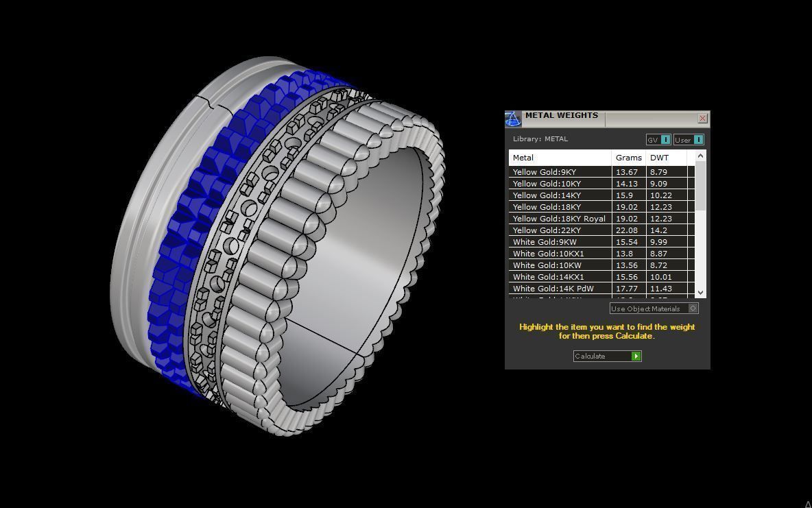Click the 15.9 grams value

tap(624, 195)
